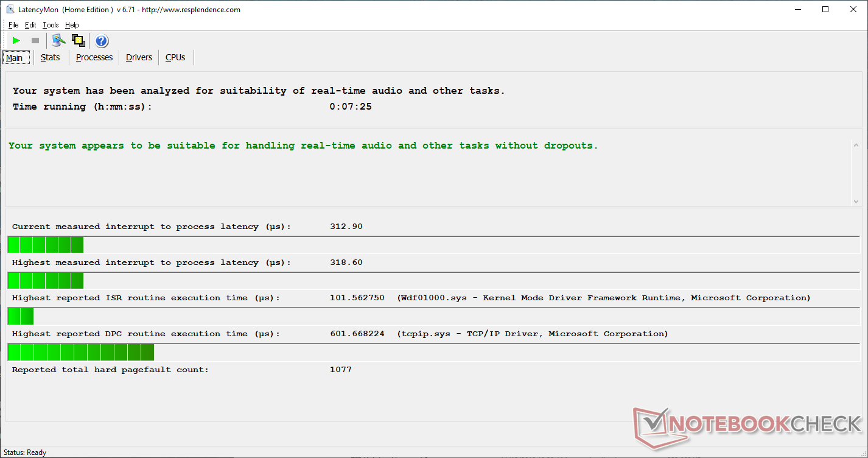Click the time running value 0:07:25

point(351,107)
